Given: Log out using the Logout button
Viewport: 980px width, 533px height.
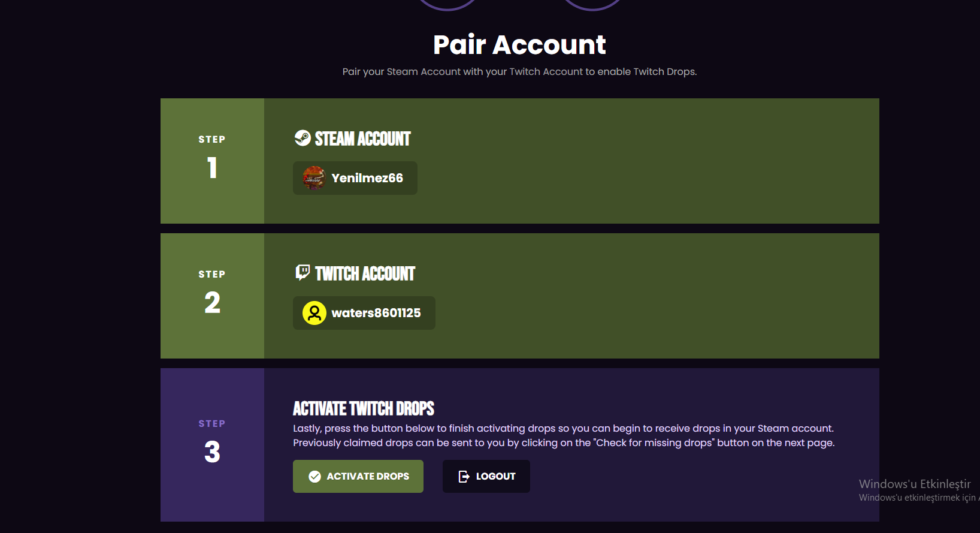Looking at the screenshot, I should click(x=486, y=477).
